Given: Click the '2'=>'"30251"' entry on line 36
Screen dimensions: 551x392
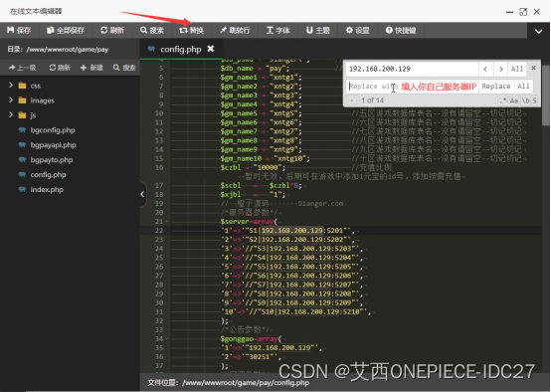Looking at the screenshot, I should tap(252, 356).
